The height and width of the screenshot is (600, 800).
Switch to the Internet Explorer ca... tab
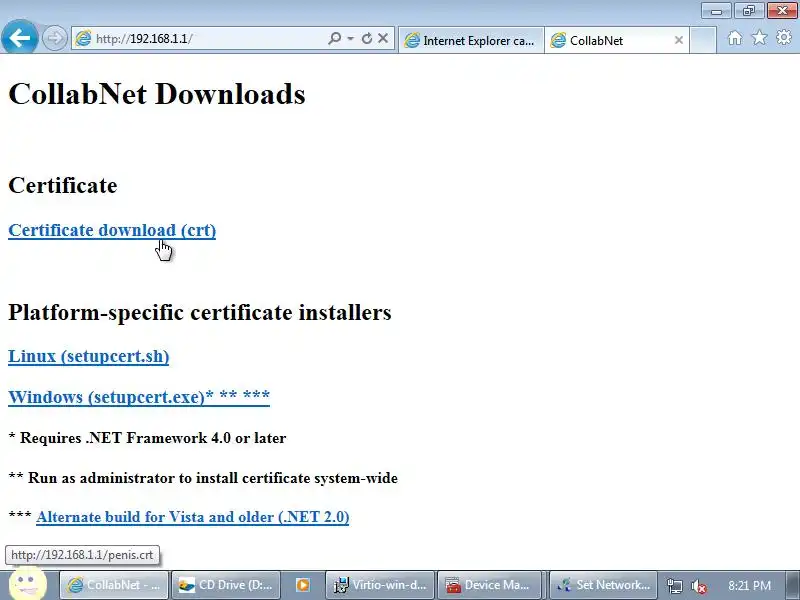[471, 40]
